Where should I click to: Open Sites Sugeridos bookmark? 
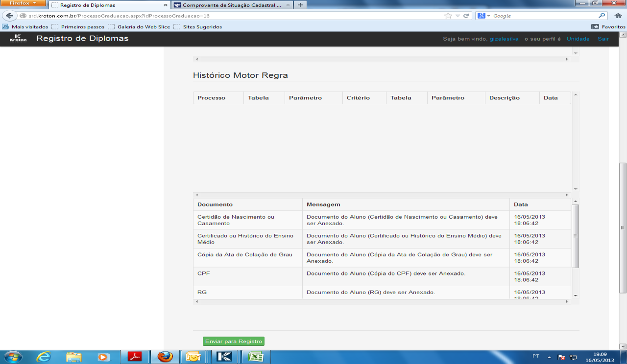[x=198, y=27]
